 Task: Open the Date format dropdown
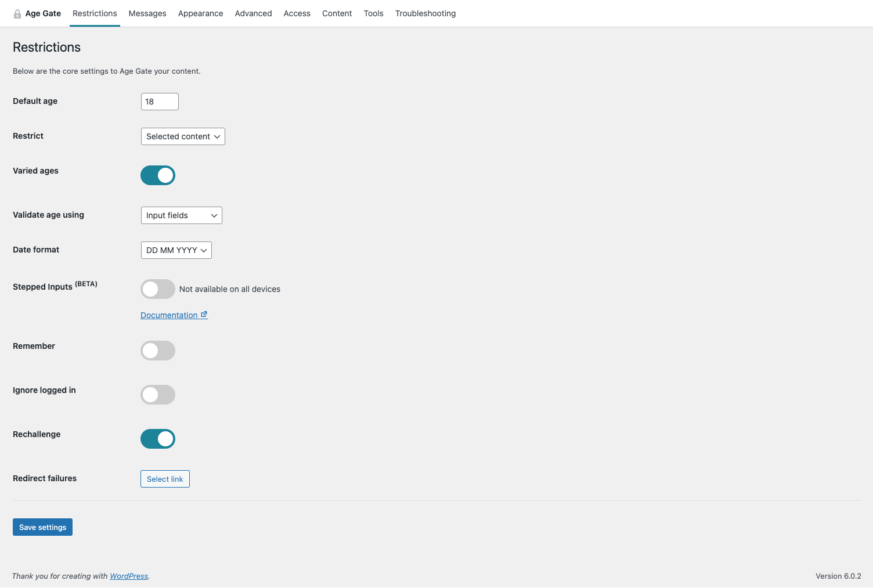click(176, 250)
